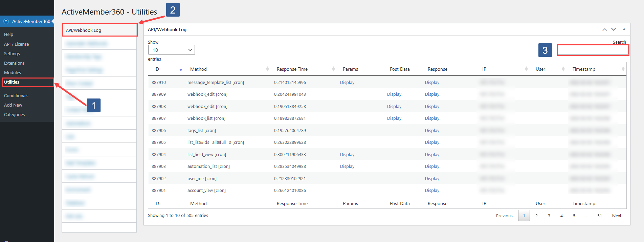Display Post Data for entry 887909
Screen dimensions: 644x242
(394, 94)
